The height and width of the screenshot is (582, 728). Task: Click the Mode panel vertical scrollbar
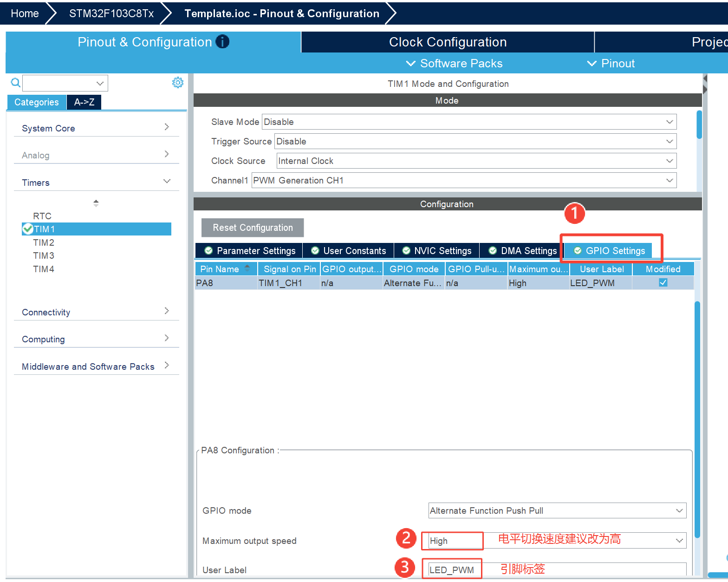point(699,124)
